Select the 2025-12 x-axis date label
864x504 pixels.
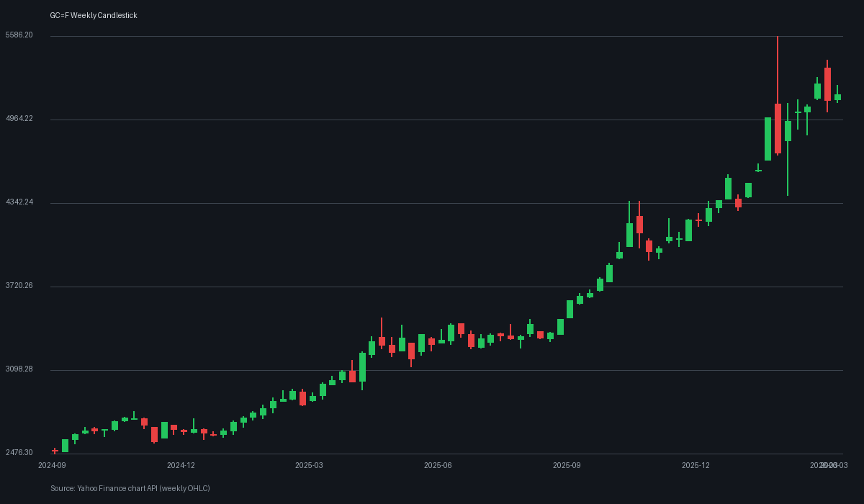(696, 466)
